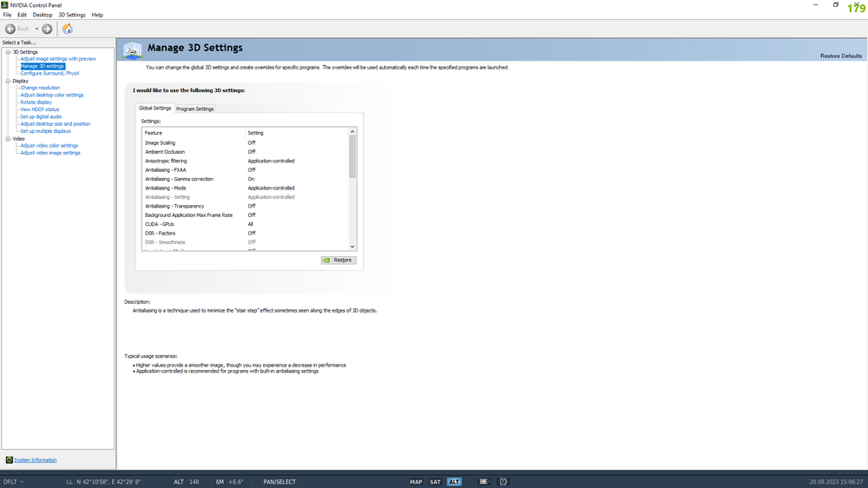Click the green NVIDIA icon on the Restore button
The image size is (868, 488).
[x=326, y=260]
